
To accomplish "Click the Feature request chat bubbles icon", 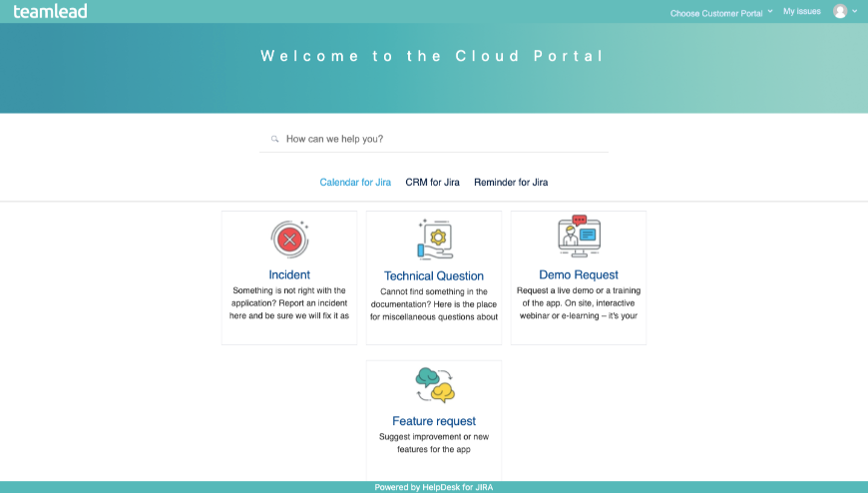I will [x=435, y=385].
